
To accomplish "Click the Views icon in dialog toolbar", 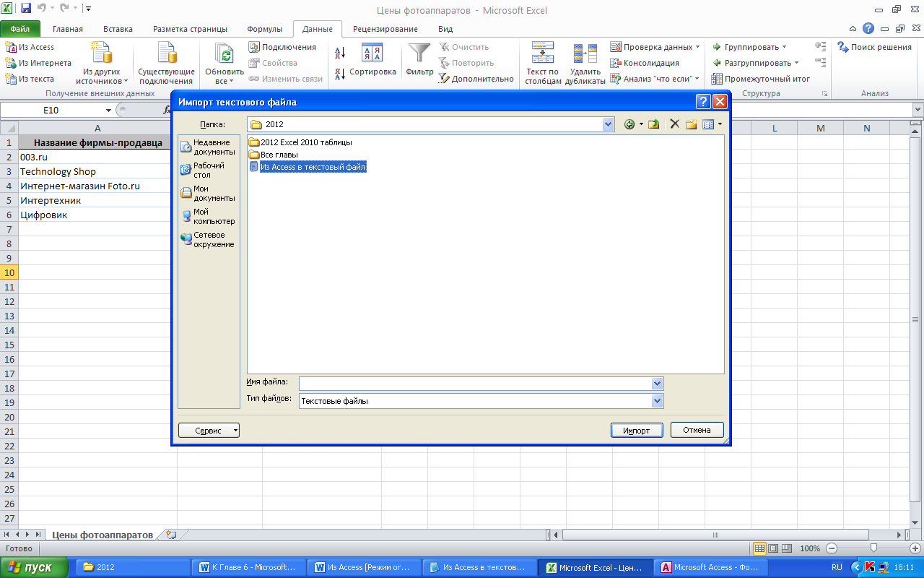I will pos(709,124).
